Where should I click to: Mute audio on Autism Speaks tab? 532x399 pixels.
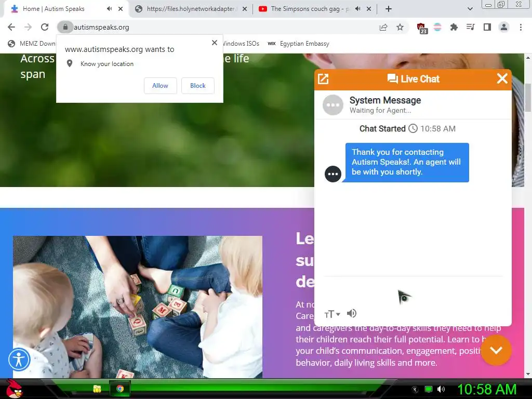(109, 9)
